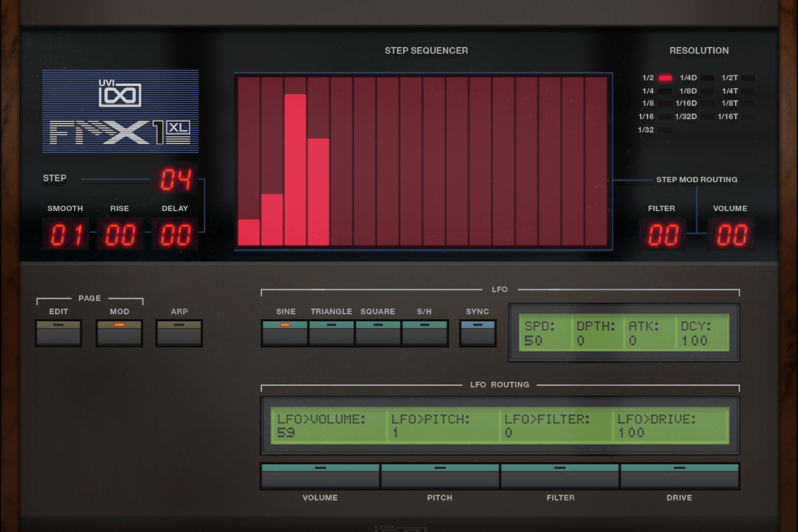Enable LFO Sync
The width and height of the screenshot is (798, 532).
(x=478, y=333)
